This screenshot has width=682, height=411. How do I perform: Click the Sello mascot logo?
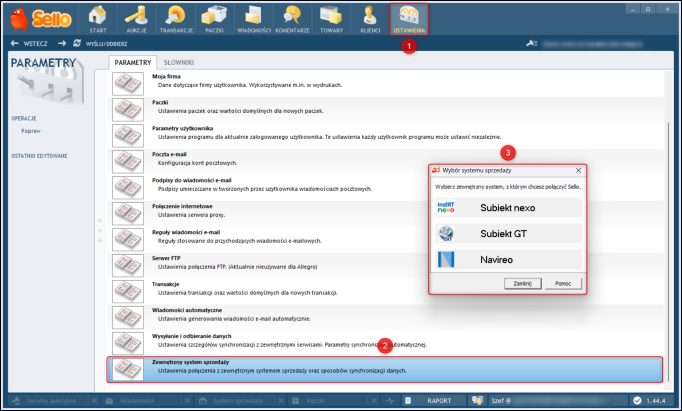pos(19,20)
